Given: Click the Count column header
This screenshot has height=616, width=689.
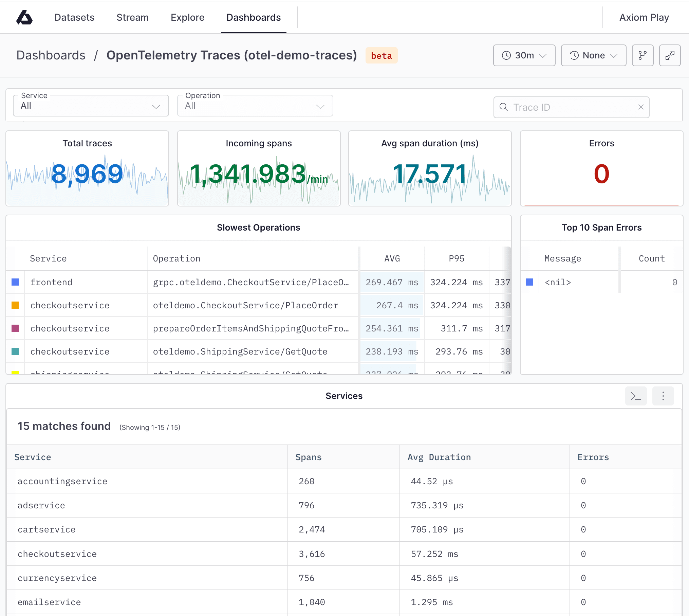Looking at the screenshot, I should click(x=652, y=259).
